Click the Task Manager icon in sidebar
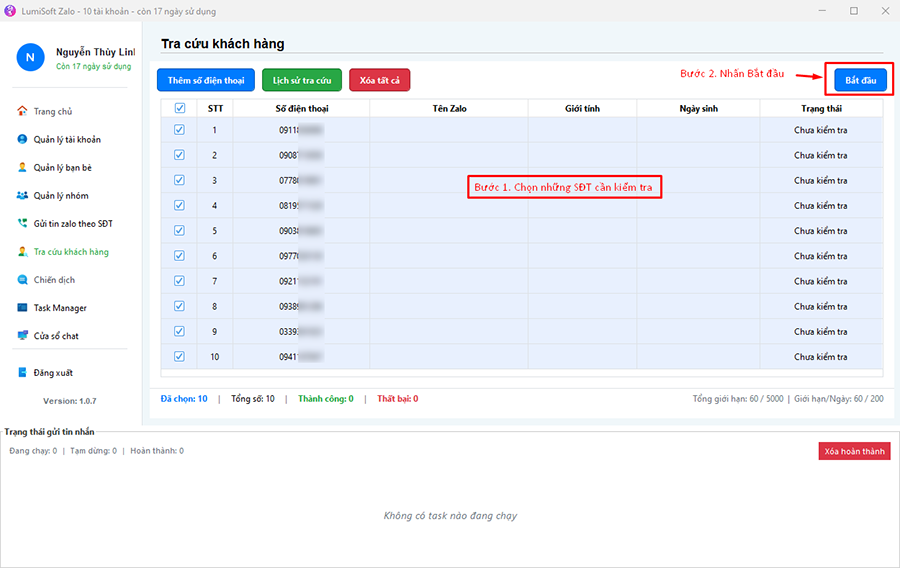This screenshot has height=568, width=900. (x=22, y=308)
